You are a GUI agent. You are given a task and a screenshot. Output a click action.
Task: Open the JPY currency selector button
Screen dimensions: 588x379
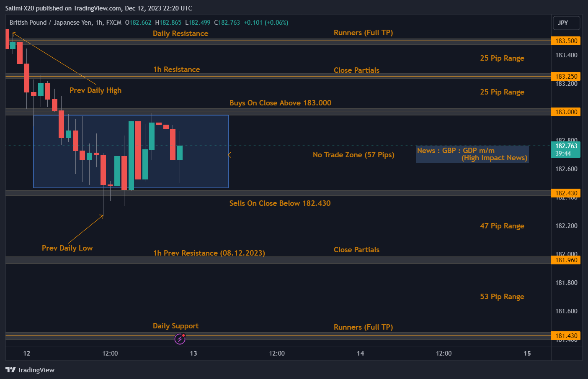tap(566, 23)
